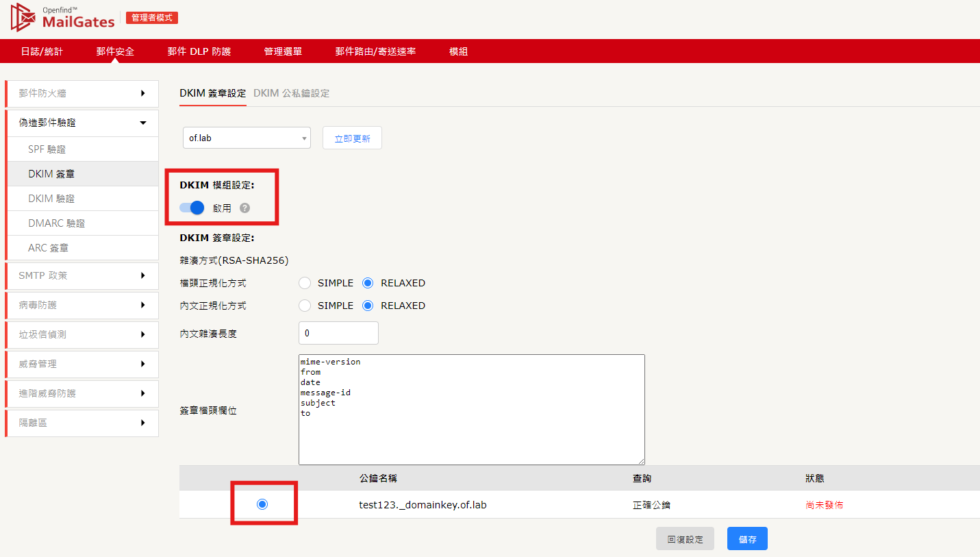
Task: Open the 郵件 DLP 防護 menu
Action: 199,51
